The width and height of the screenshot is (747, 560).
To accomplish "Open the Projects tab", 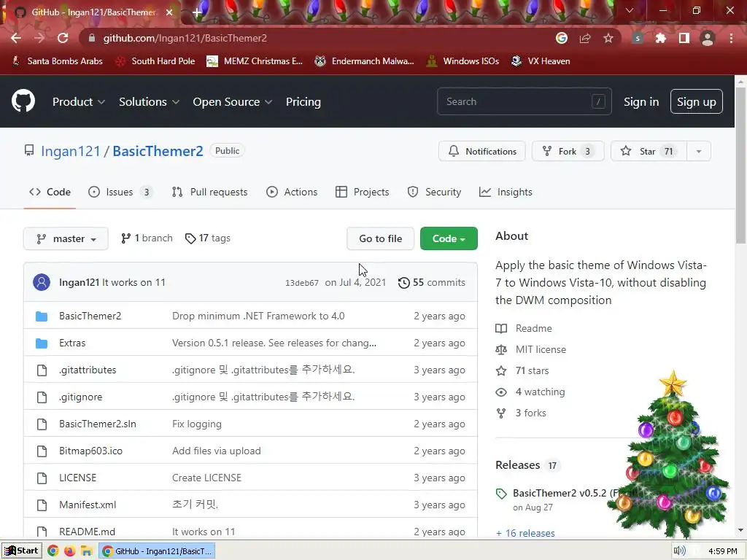I will pos(363,192).
